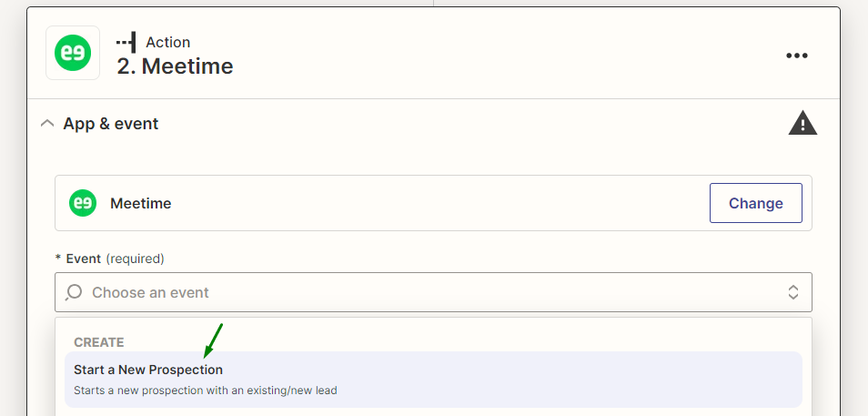
Task: Click the small Meetime logo in app row
Action: pos(84,203)
